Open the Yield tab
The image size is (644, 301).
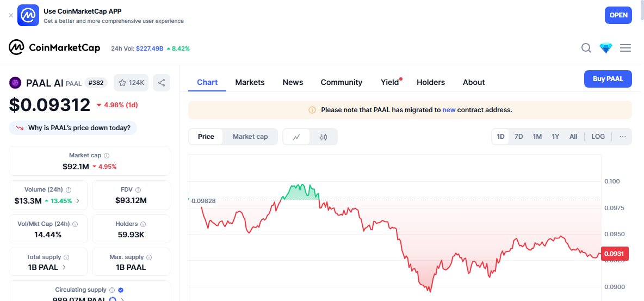click(x=390, y=82)
